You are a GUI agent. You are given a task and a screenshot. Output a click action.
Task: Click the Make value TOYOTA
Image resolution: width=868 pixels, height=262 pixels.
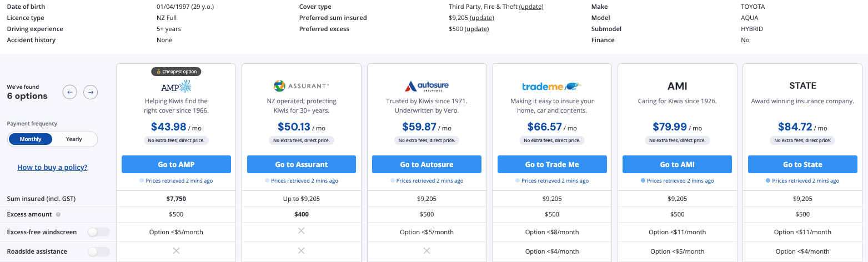pos(753,7)
